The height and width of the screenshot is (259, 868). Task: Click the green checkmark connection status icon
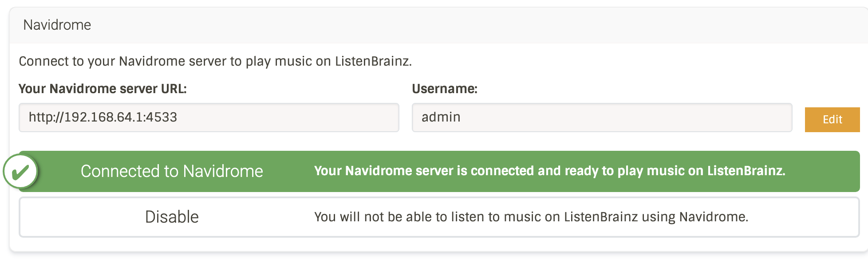coord(20,171)
